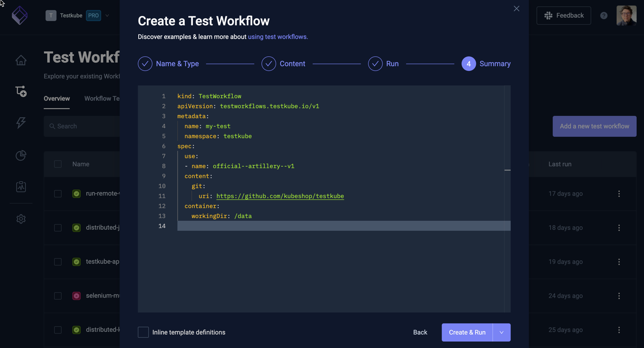Viewport: 644px width, 348px height.
Task: Click the name: my-test YAML line
Action: click(207, 126)
